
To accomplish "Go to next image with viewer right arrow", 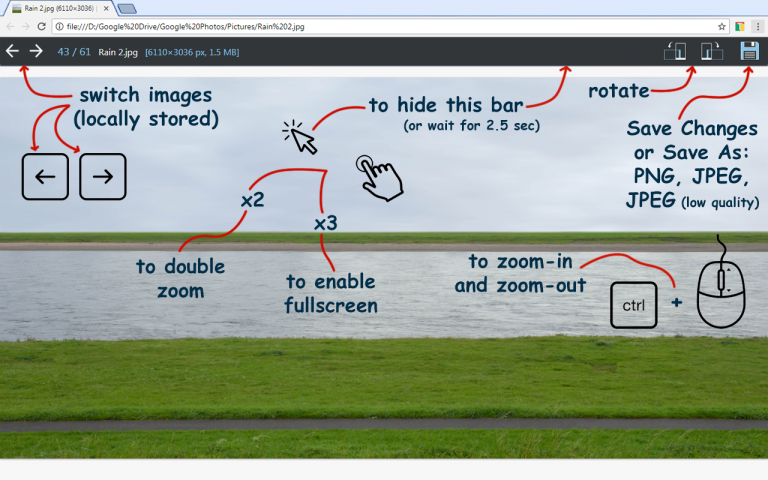I will coord(36,51).
